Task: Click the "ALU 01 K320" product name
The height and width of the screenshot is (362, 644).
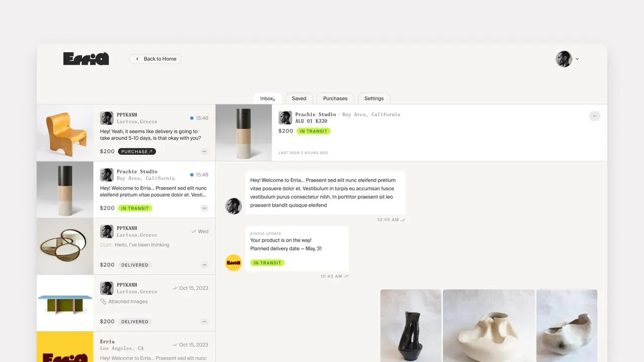Action: point(311,121)
